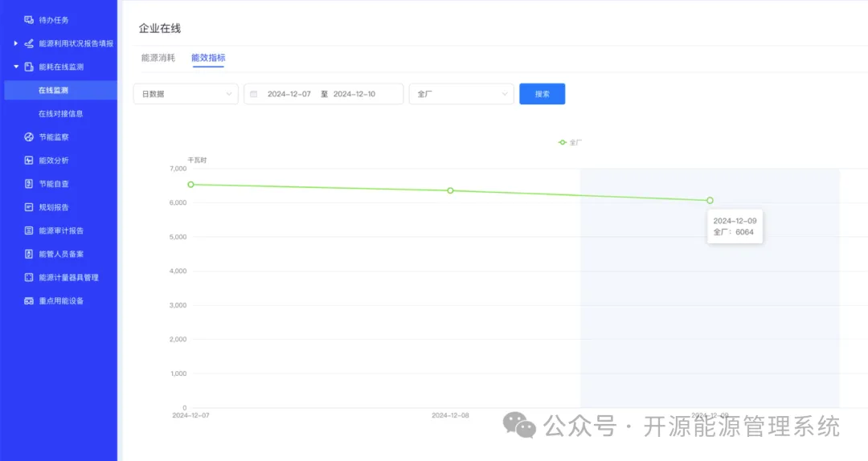Click the 节能监察 sidebar icon
Viewport: 868px width, 461px height.
coord(29,137)
